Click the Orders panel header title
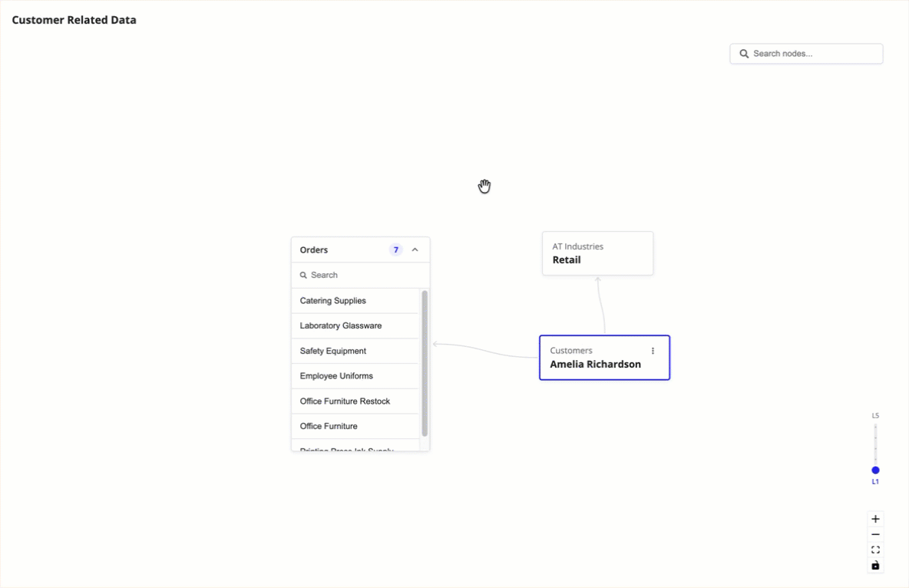 click(314, 250)
